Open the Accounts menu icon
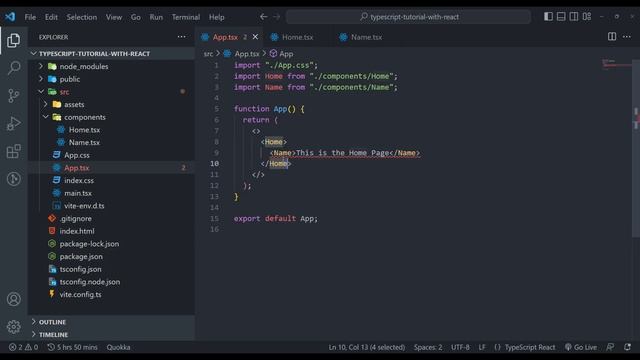The width and height of the screenshot is (640, 360). (13, 299)
